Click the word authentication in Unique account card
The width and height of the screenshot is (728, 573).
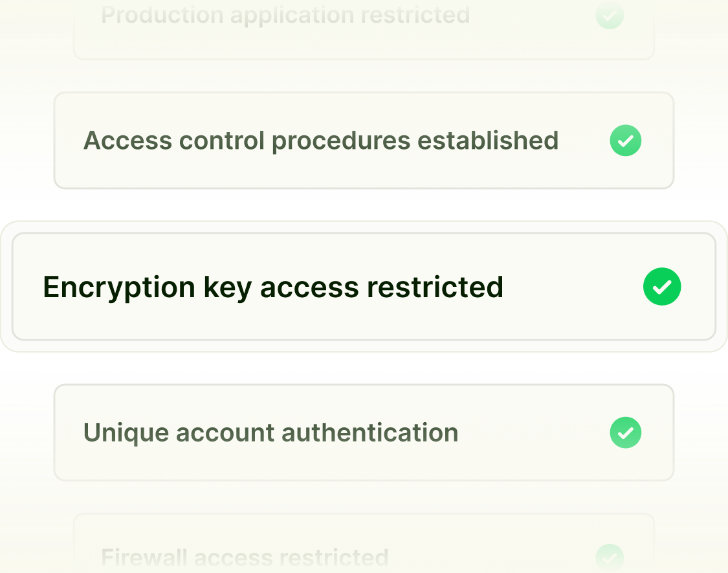(370, 433)
